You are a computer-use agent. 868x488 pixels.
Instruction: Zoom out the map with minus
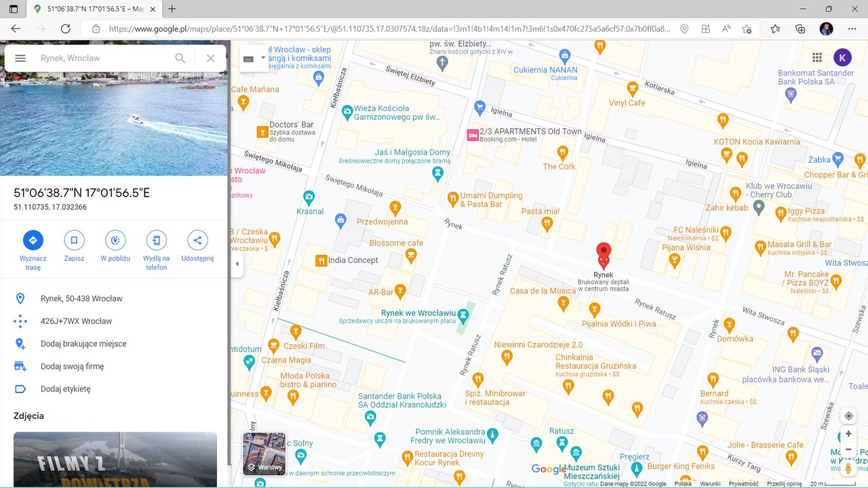click(x=848, y=449)
